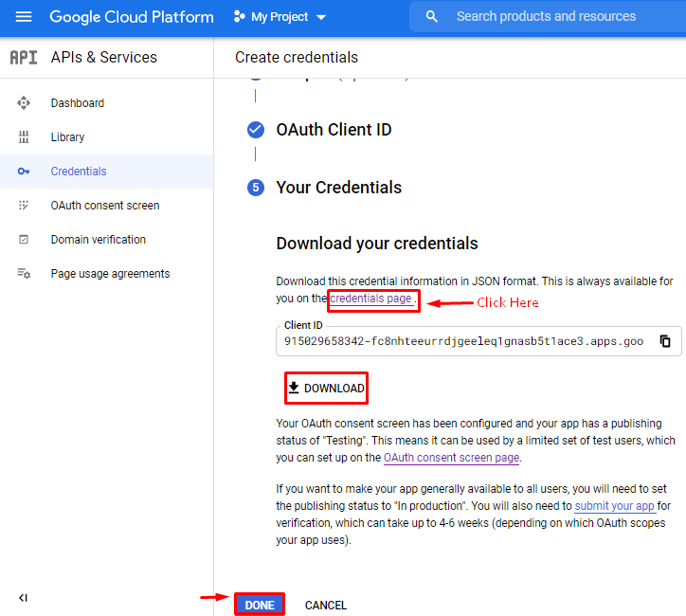Click the step 5 number badge
This screenshot has height=616, width=686.
tap(256, 188)
